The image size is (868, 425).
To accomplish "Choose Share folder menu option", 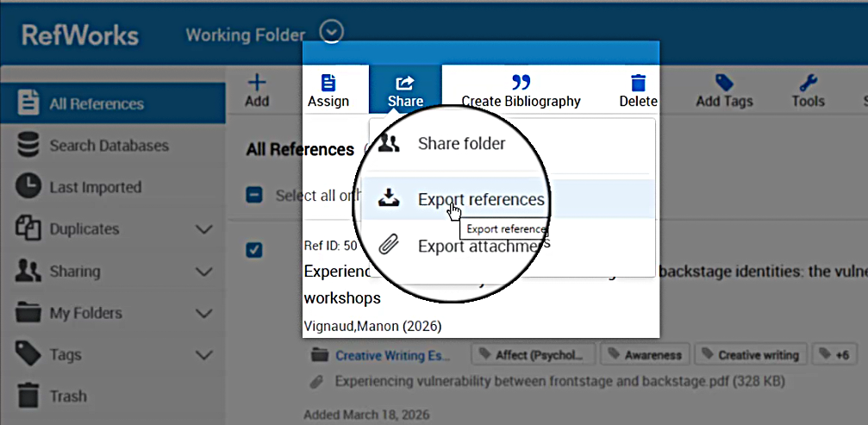I will coord(461,144).
